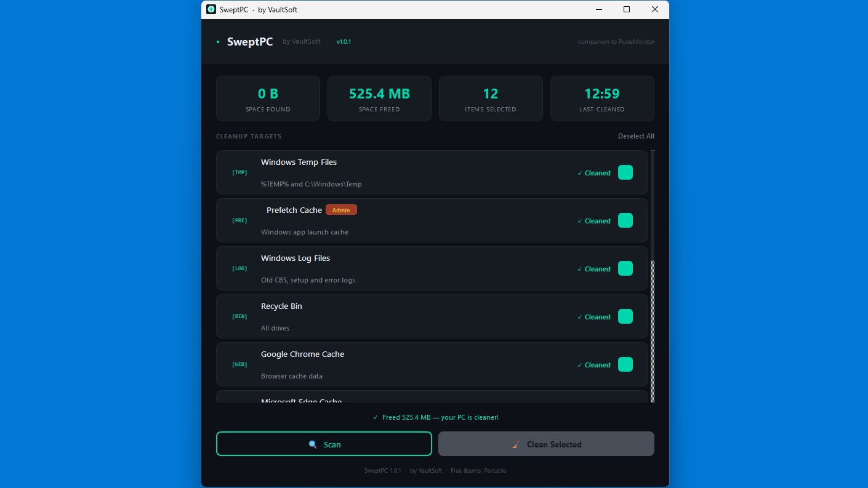Click the "SweptPC 1.0.1" footer text

(x=382, y=471)
